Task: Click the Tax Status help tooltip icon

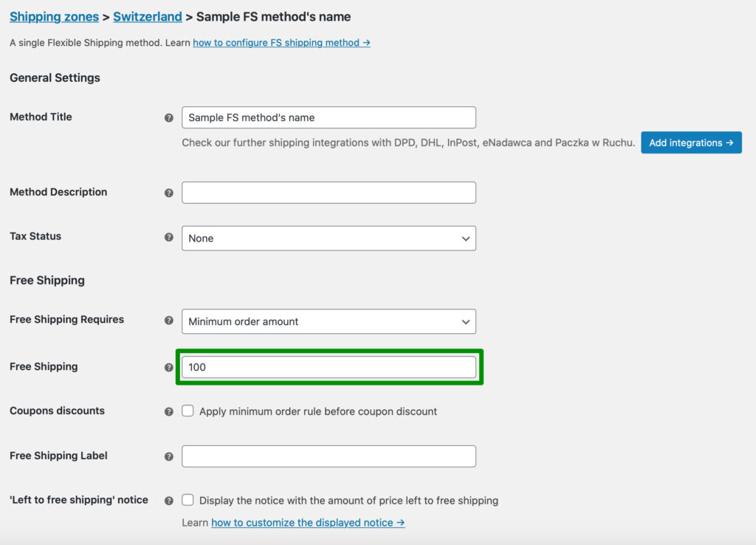Action: (169, 237)
